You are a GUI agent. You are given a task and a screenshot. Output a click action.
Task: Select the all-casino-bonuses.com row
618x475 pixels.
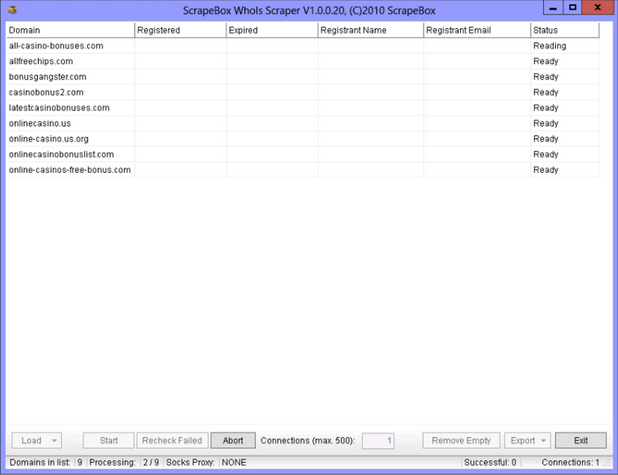(x=303, y=46)
